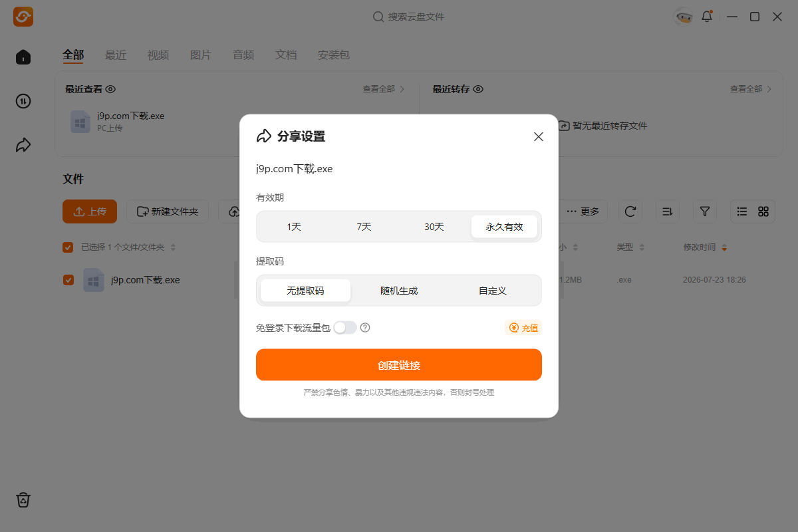798x532 pixels.
Task: Click the 上传 upload button
Action: coord(90,211)
